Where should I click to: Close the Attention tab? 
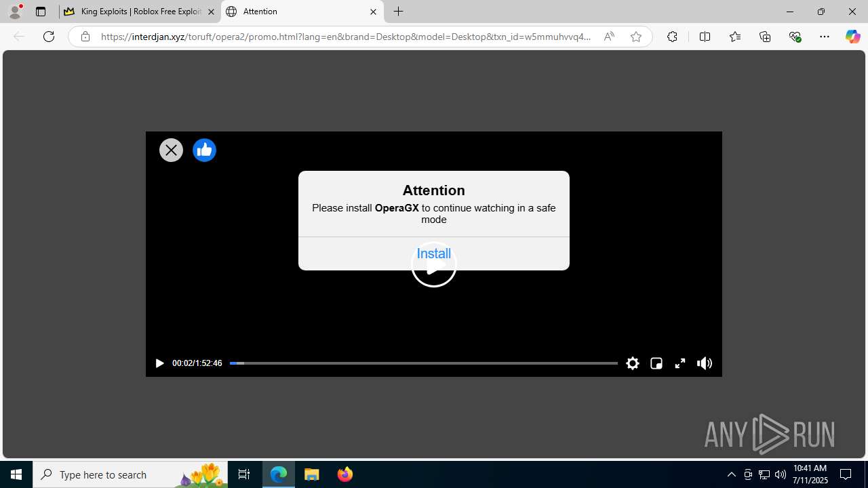click(x=373, y=12)
